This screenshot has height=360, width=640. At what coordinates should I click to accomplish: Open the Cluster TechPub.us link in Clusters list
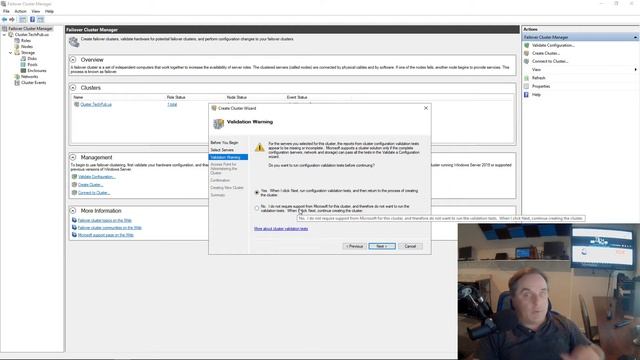click(96, 104)
